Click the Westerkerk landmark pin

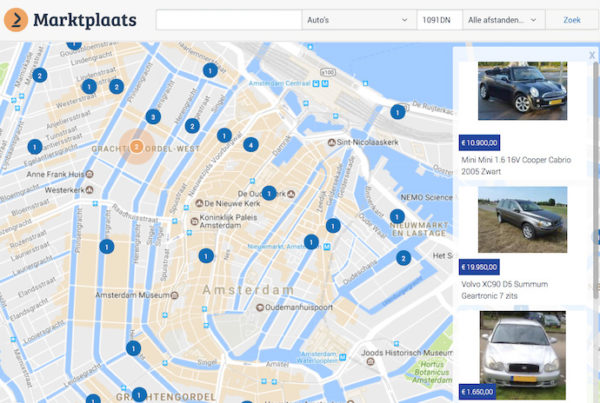[x=89, y=190]
